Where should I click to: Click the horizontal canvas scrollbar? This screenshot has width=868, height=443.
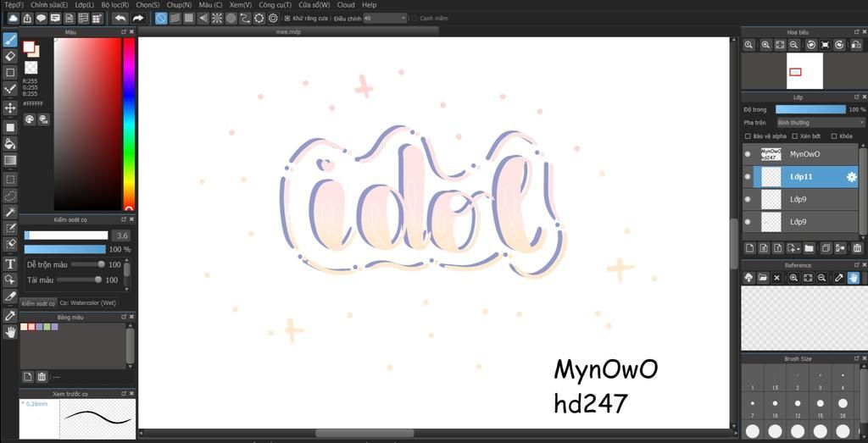pos(364,434)
